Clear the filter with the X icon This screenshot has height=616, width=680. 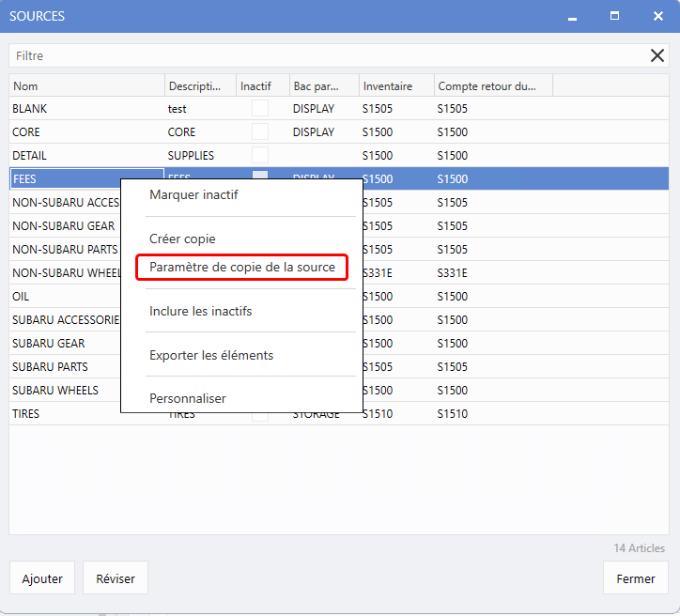point(657,56)
